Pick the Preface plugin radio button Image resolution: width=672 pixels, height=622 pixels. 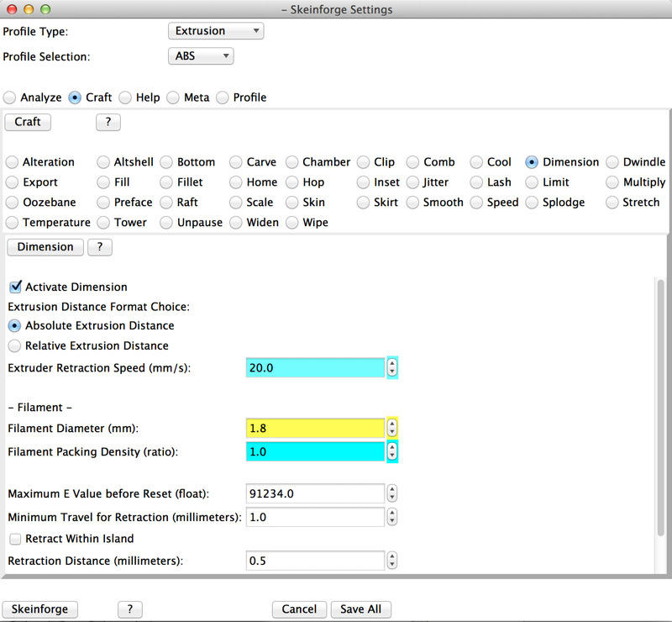point(103,203)
